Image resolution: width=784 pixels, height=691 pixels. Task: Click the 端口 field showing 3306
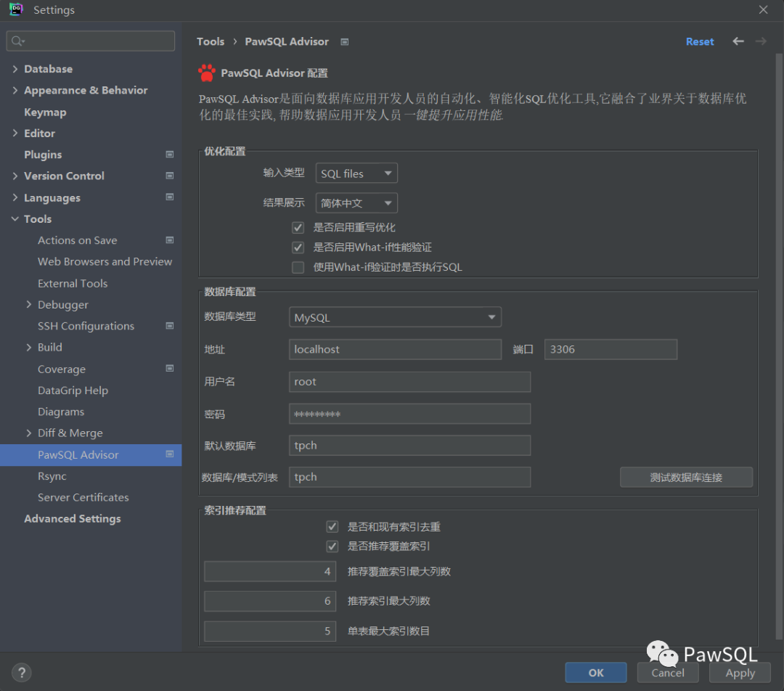pyautogui.click(x=611, y=349)
